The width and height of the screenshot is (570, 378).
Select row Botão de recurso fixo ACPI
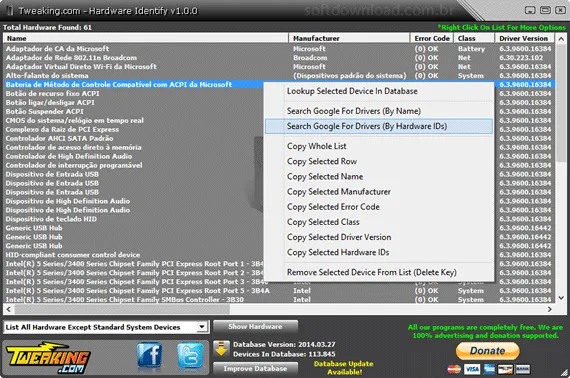pyautogui.click(x=134, y=93)
